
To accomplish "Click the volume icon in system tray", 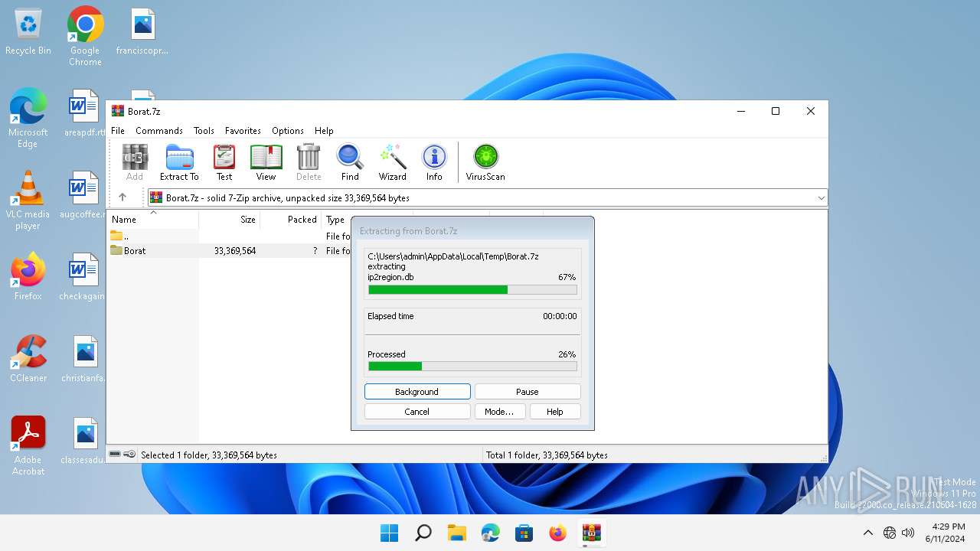I will (908, 533).
